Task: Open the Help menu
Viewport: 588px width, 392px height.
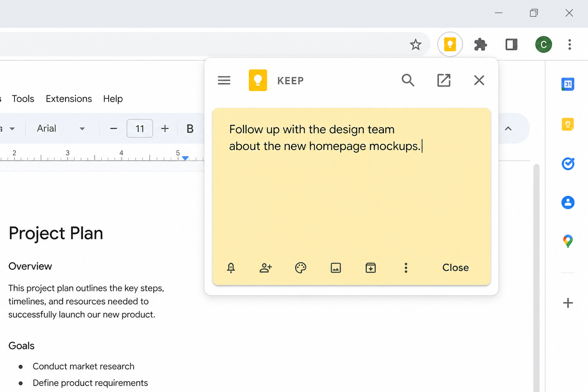Action: [113, 99]
